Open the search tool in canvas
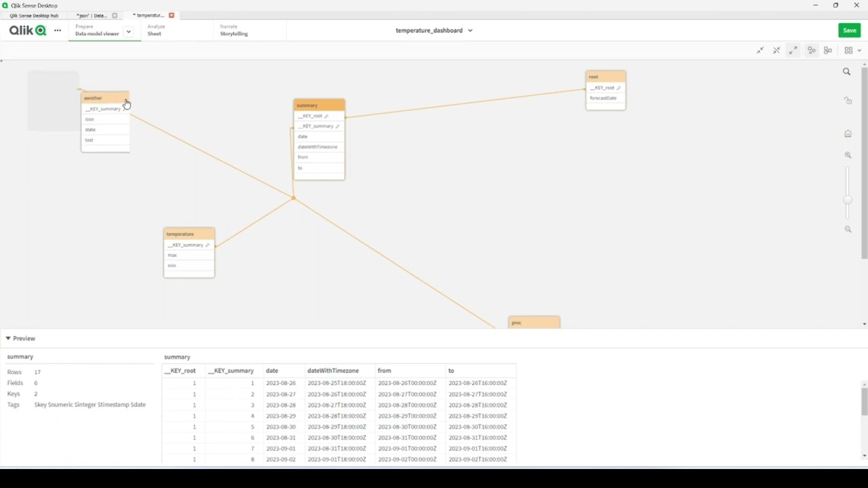 [846, 71]
